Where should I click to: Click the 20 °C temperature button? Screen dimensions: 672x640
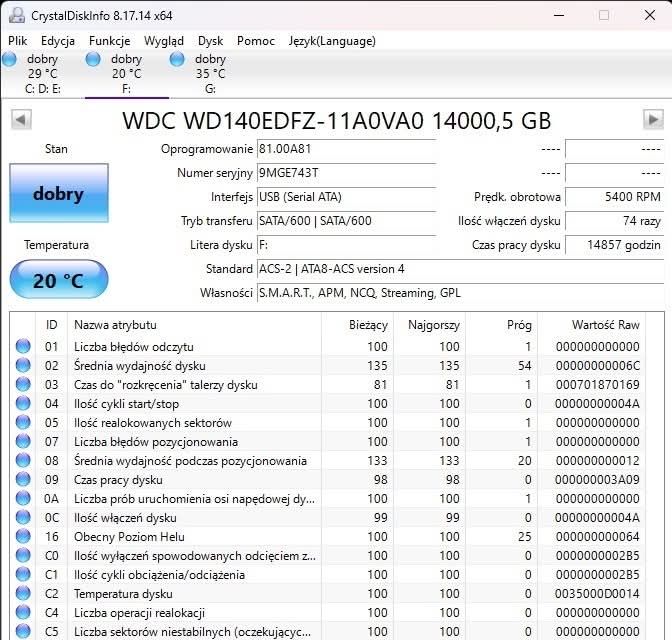[59, 279]
